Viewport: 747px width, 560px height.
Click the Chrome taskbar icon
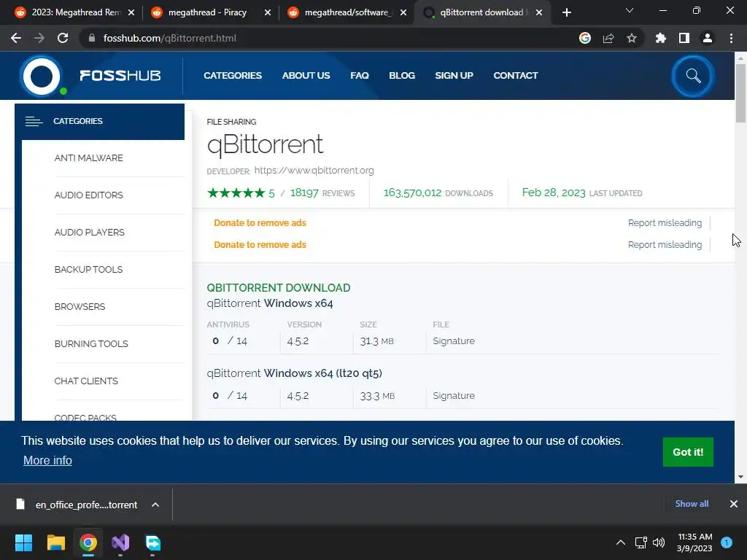(x=88, y=542)
